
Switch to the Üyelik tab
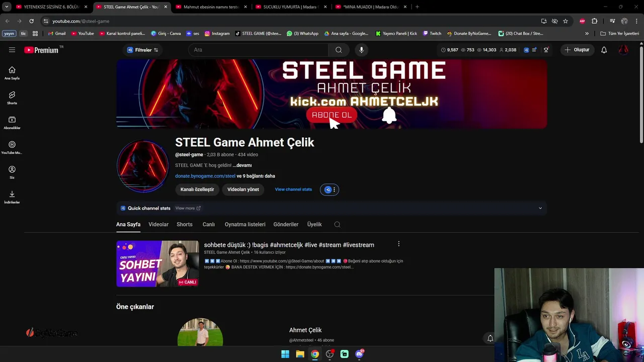point(314,224)
